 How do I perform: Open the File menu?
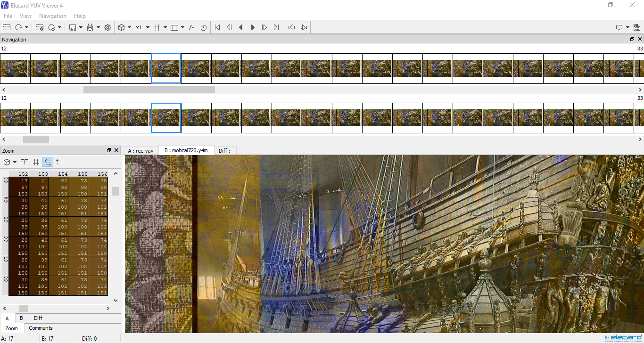(8, 16)
